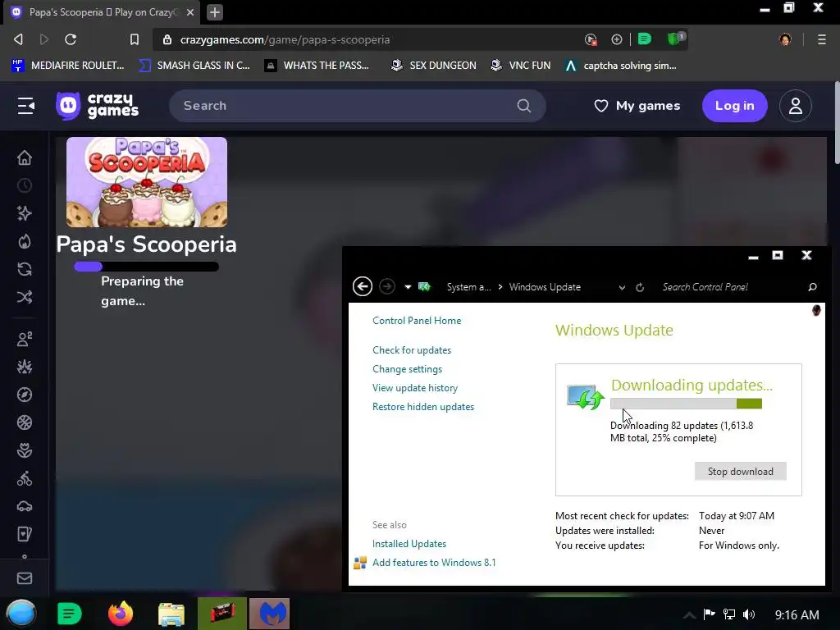Screen dimensions: 840x630
Task: Bookmark this page in the toolbar
Action: 134,39
